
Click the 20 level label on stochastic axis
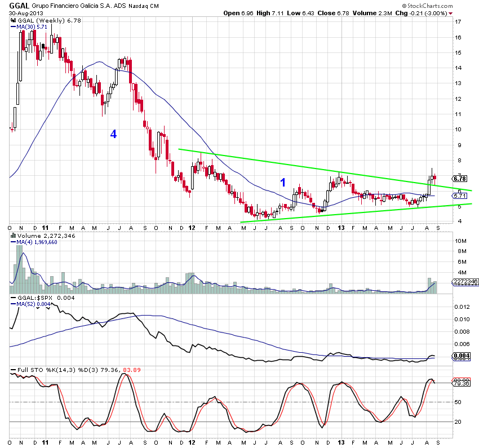(x=458, y=422)
